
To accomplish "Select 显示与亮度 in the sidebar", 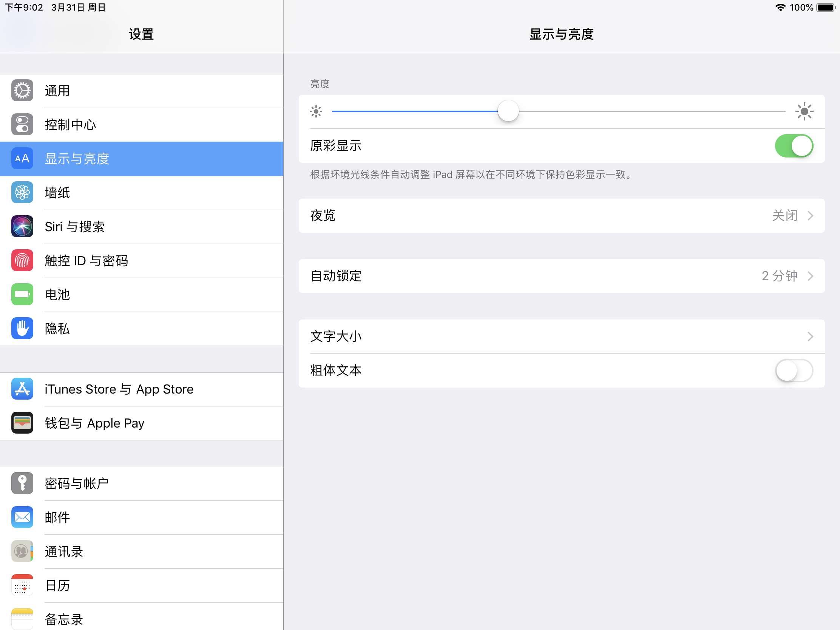I will [x=141, y=159].
